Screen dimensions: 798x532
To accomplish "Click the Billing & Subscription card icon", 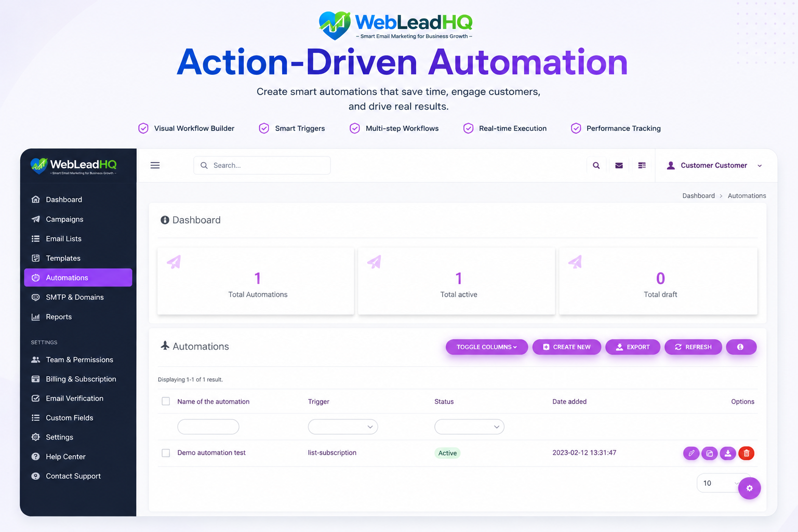I will 35,379.
